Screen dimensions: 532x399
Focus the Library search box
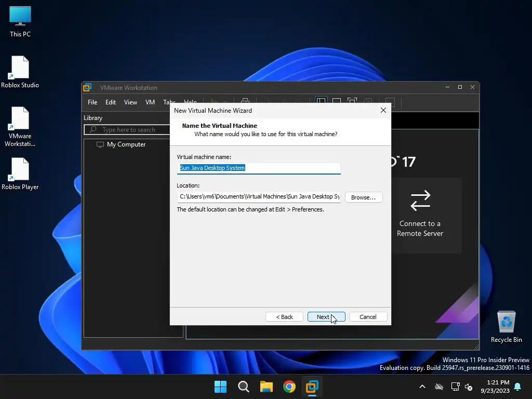coord(127,129)
